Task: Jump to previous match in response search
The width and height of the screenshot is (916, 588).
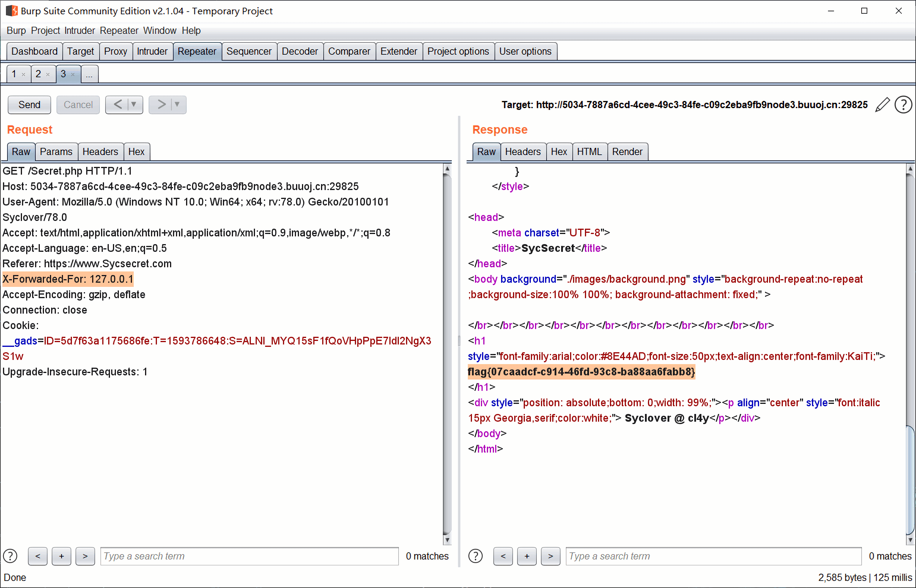Action: [x=503, y=556]
